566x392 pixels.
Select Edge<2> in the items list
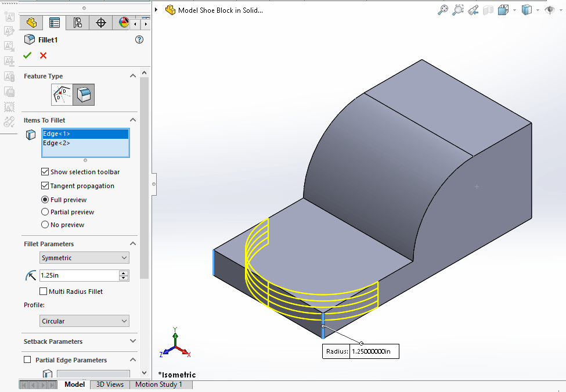(57, 143)
